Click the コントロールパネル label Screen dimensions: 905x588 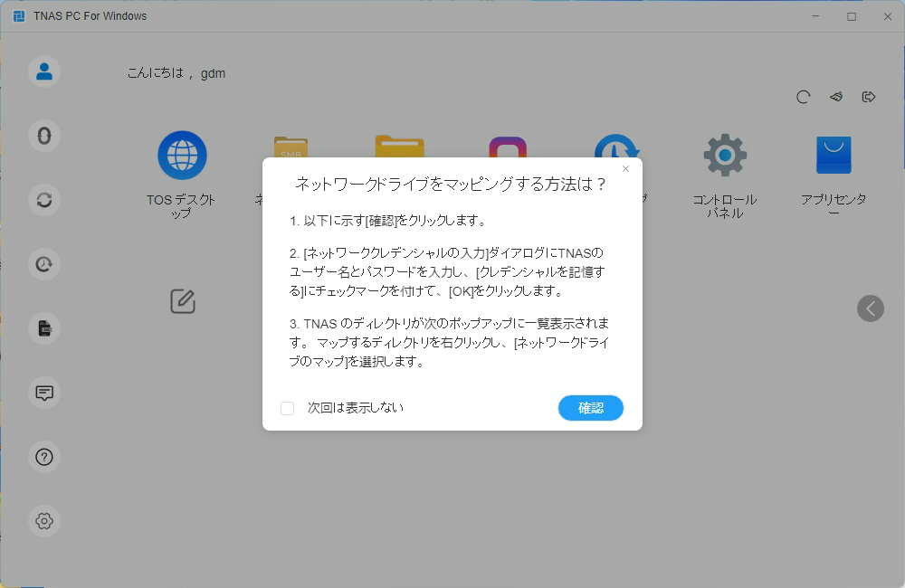click(x=725, y=206)
